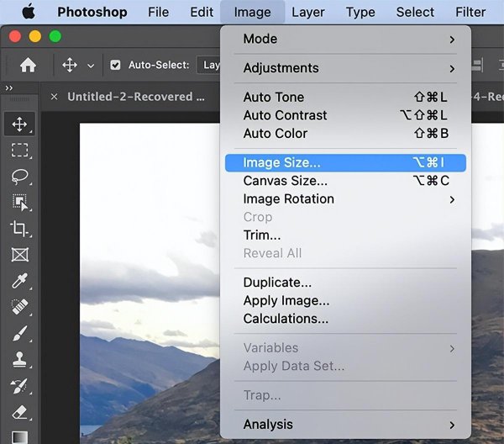504x444 pixels.
Task: Select the Eraser tool
Action: click(20, 412)
